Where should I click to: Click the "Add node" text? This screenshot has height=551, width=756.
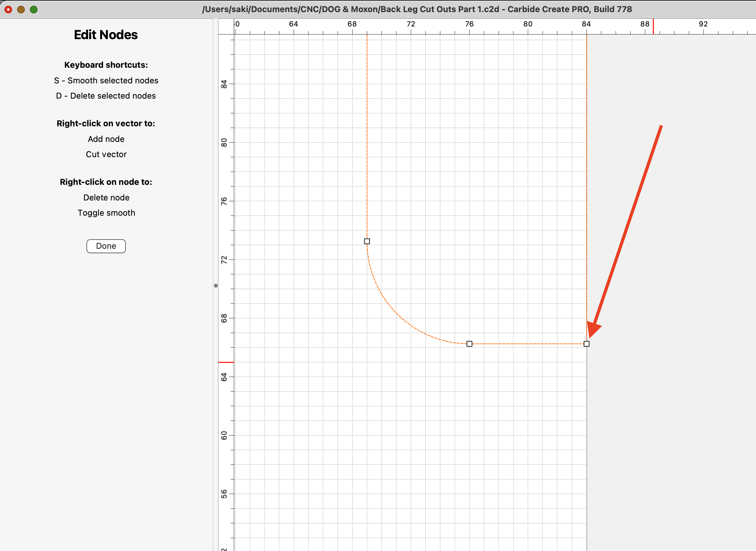point(106,139)
